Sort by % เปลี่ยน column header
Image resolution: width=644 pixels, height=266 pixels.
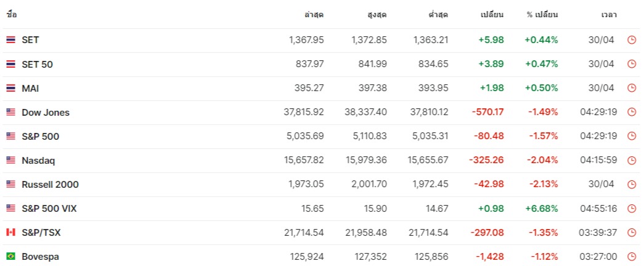(x=542, y=15)
